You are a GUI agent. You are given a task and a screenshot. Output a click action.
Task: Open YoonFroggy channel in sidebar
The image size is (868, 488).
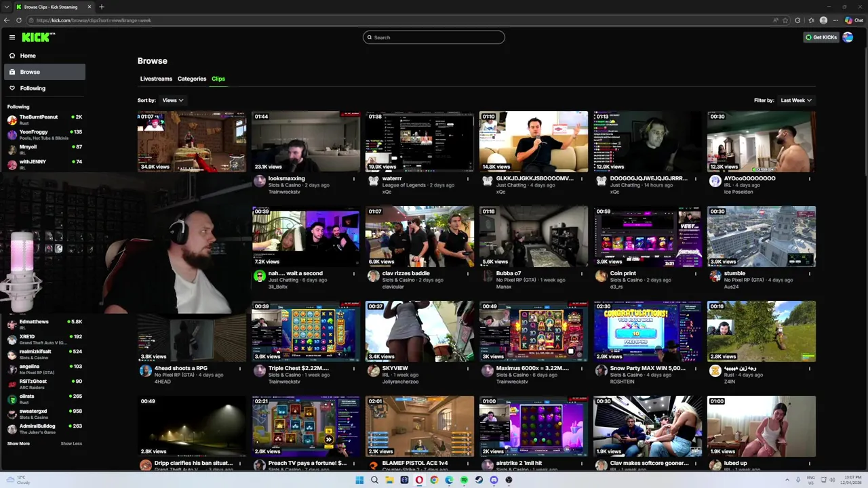[x=45, y=134]
